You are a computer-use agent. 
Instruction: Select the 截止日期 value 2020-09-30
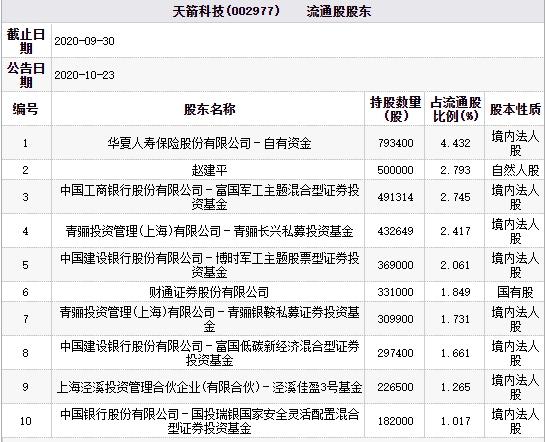pyautogui.click(x=84, y=41)
